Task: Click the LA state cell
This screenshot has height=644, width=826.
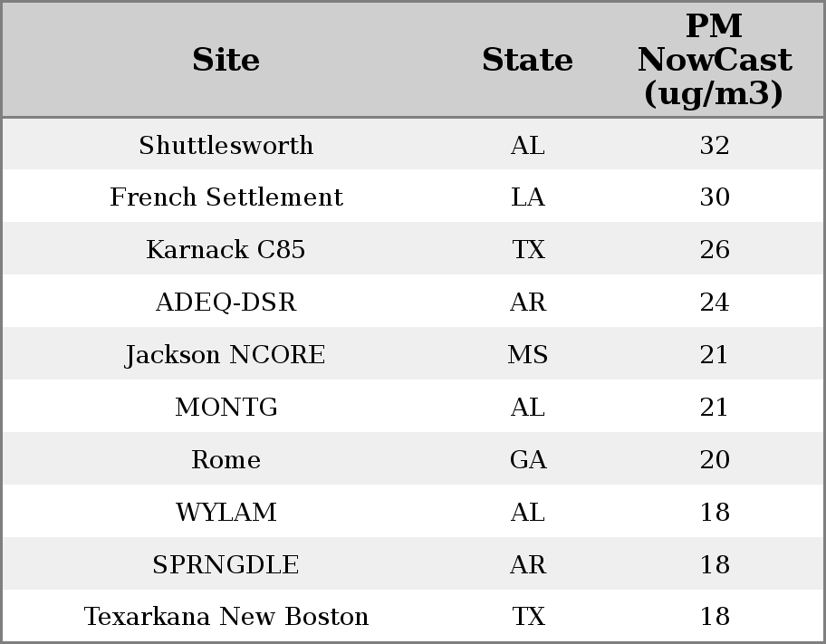Action: [528, 197]
